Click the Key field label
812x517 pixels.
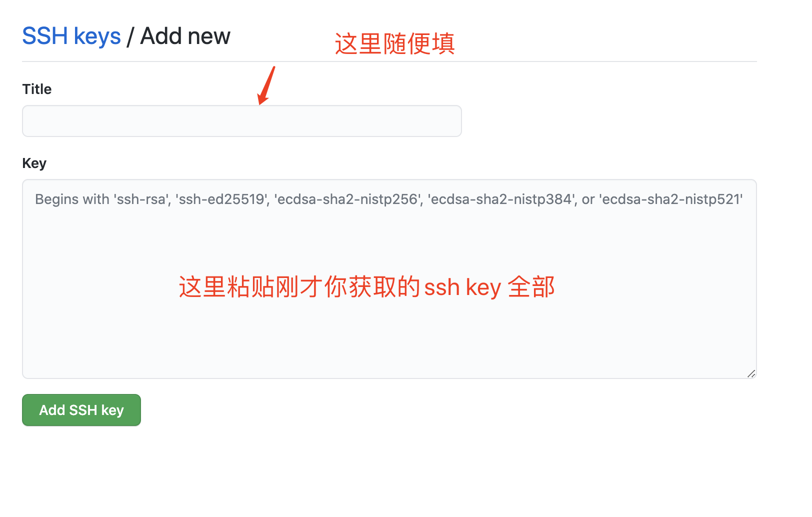tap(34, 163)
